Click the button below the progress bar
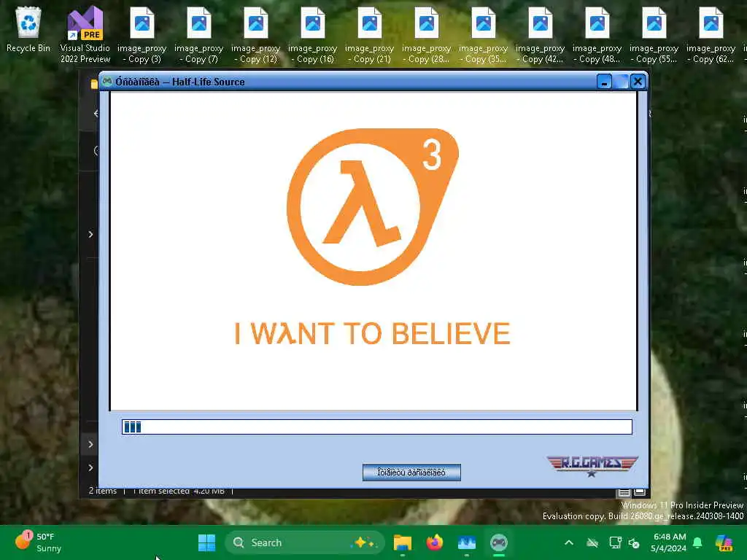 (411, 472)
